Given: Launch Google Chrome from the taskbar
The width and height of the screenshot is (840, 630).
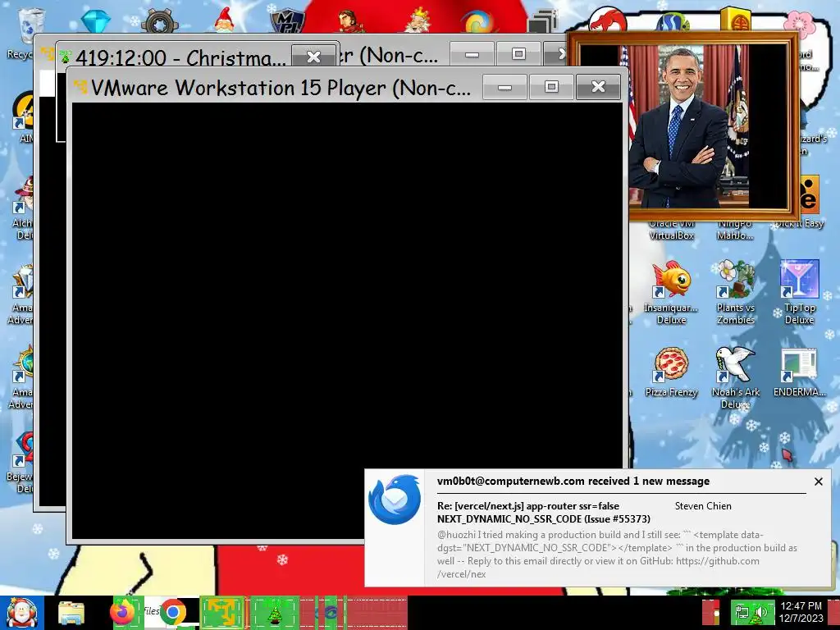Looking at the screenshot, I should 172,612.
